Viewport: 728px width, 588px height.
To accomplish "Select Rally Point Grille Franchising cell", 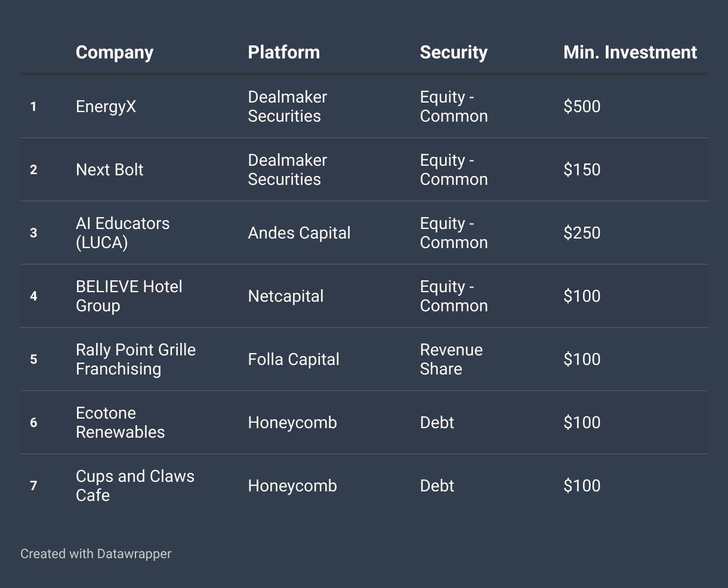I will (135, 359).
